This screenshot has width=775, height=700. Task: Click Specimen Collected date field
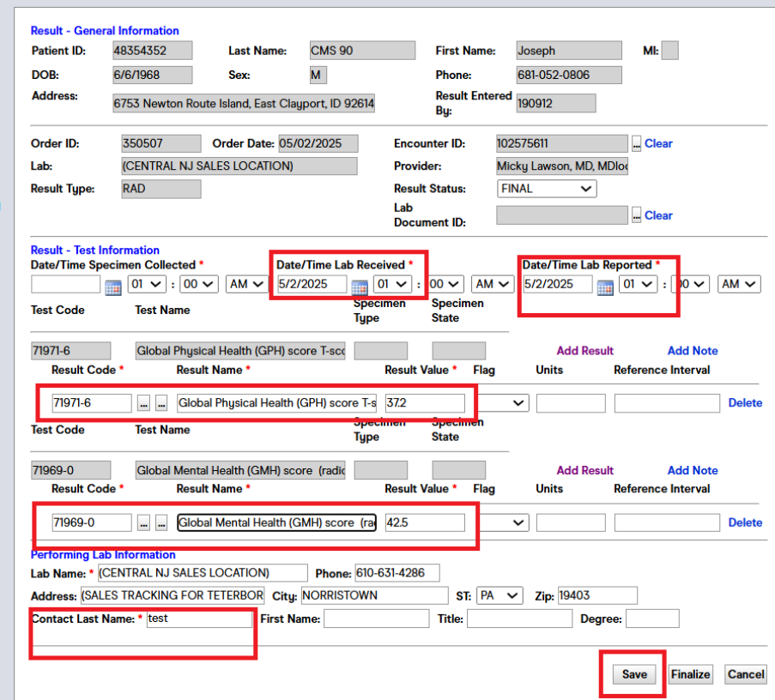point(66,284)
